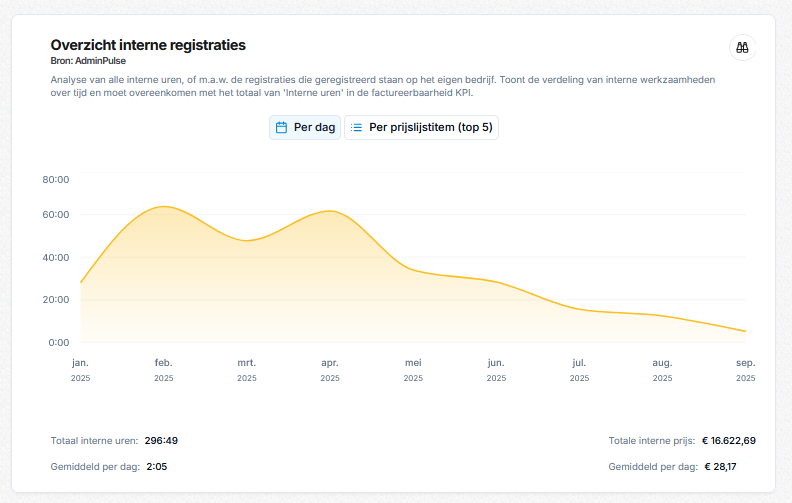Click the 'mrt.' x-axis label
The height and width of the screenshot is (503, 792).
coord(246,363)
